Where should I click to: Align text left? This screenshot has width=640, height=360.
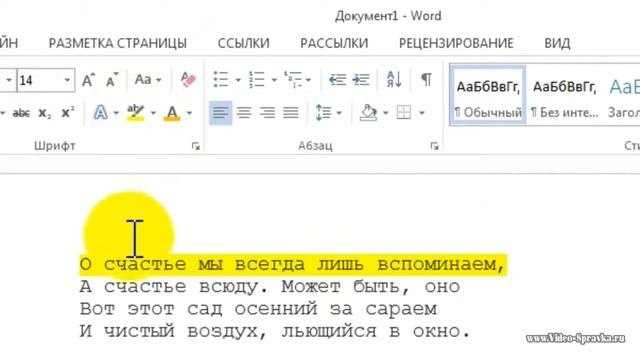click(x=220, y=113)
